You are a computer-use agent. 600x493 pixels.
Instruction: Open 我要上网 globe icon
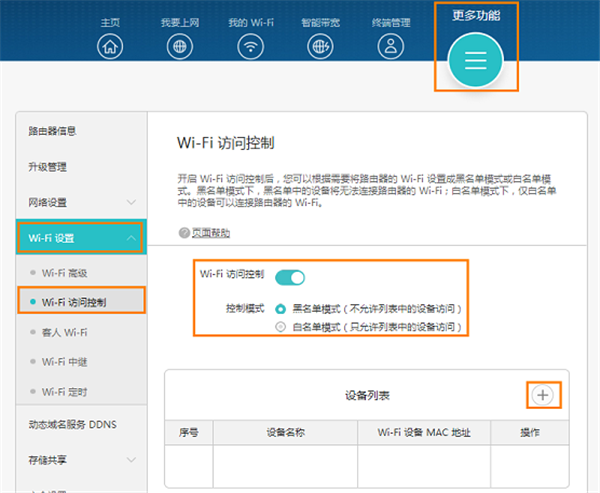point(179,46)
